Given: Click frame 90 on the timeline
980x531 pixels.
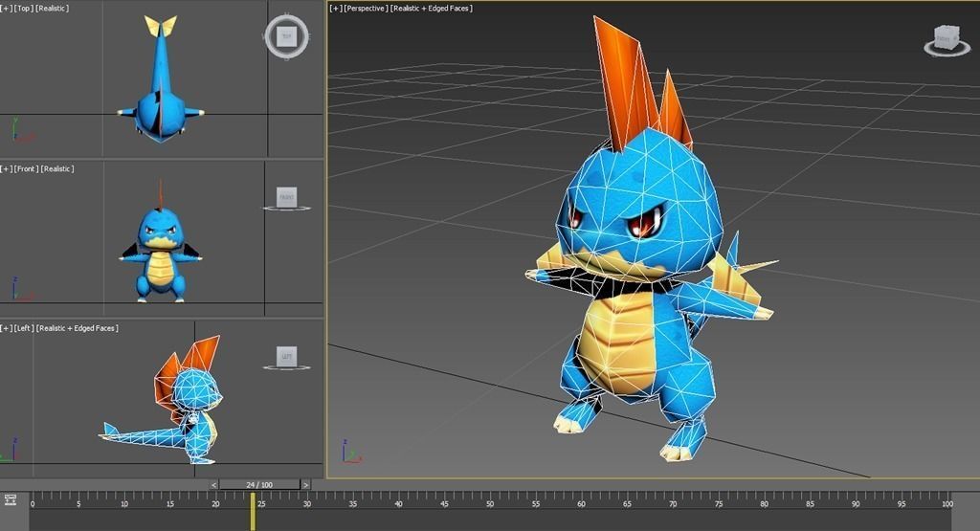Looking at the screenshot, I should 856,503.
